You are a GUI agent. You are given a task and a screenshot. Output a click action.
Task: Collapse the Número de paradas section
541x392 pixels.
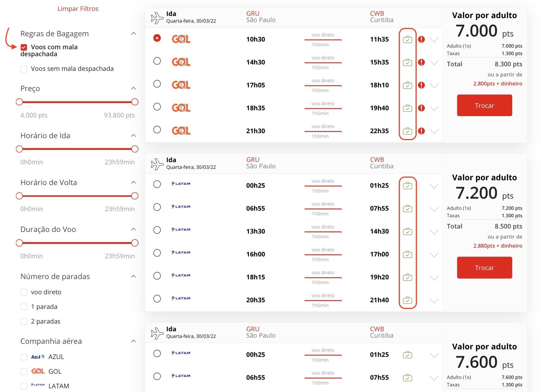click(x=134, y=276)
